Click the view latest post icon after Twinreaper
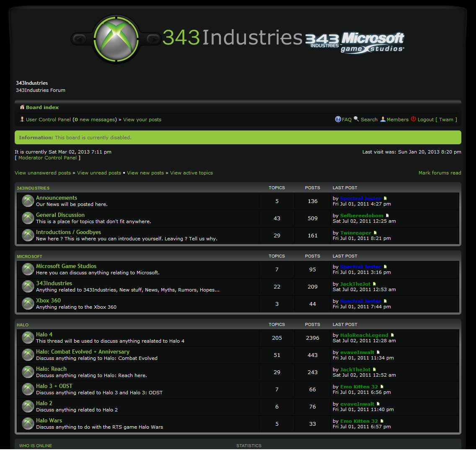Image resolution: width=476 pixels, height=453 pixels. pyautogui.click(x=375, y=233)
